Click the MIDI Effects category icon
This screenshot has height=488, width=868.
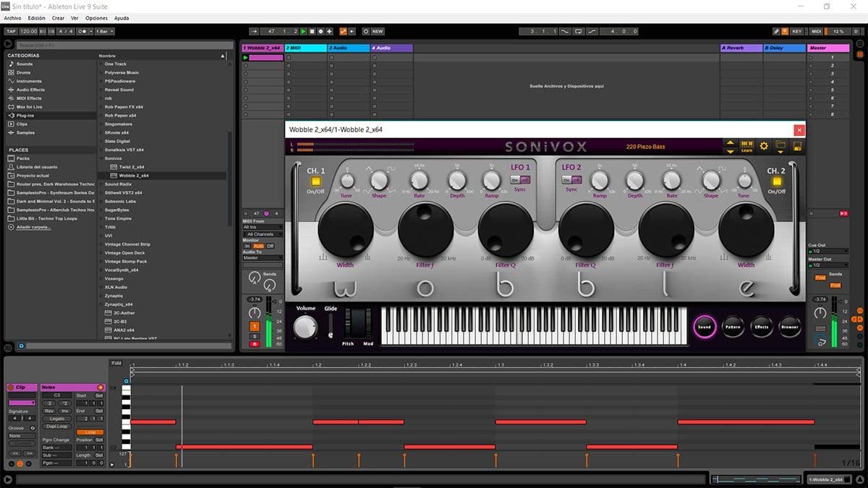pos(11,98)
